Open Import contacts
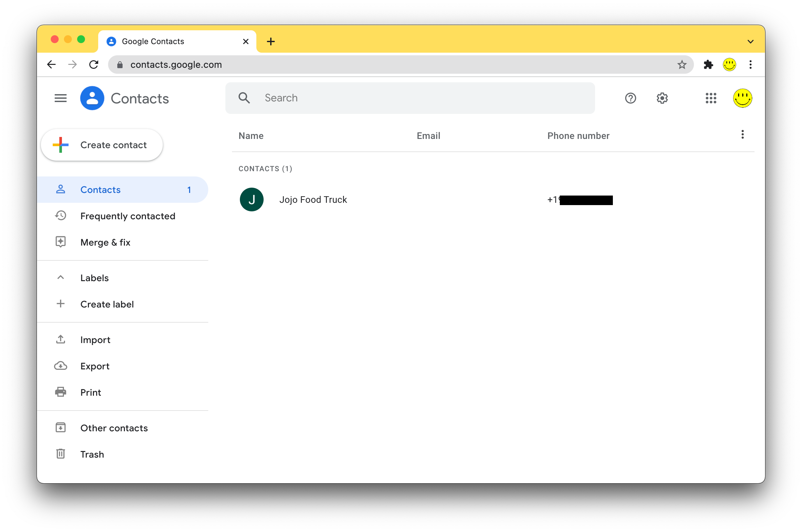This screenshot has width=802, height=532. [123, 340]
